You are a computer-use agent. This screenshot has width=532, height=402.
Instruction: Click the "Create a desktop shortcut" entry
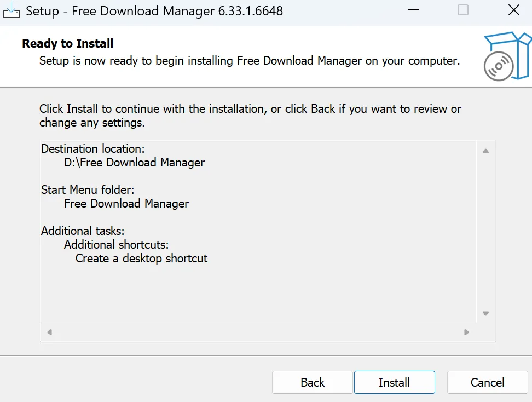pos(141,259)
